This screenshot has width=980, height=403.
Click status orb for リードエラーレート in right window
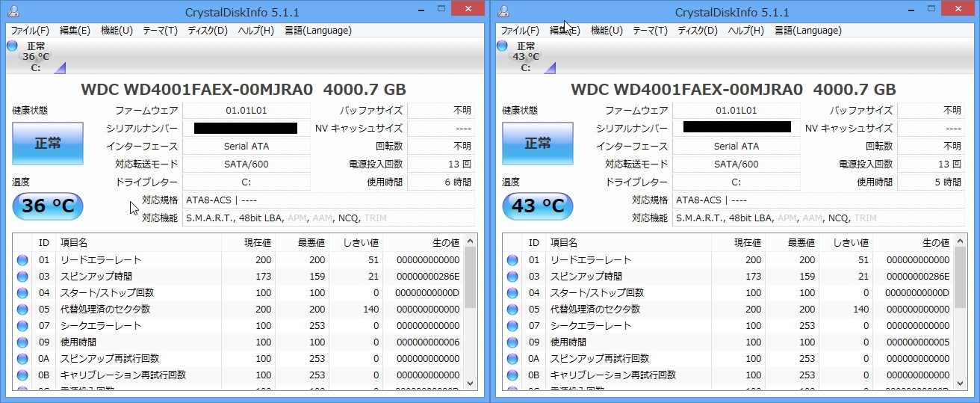pos(512,260)
